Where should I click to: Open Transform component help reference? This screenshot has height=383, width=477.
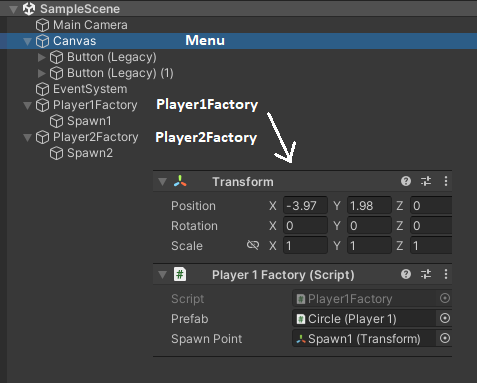pyautogui.click(x=406, y=181)
